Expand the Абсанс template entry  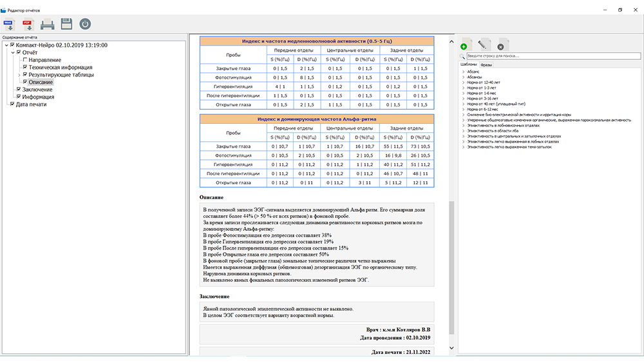point(463,72)
